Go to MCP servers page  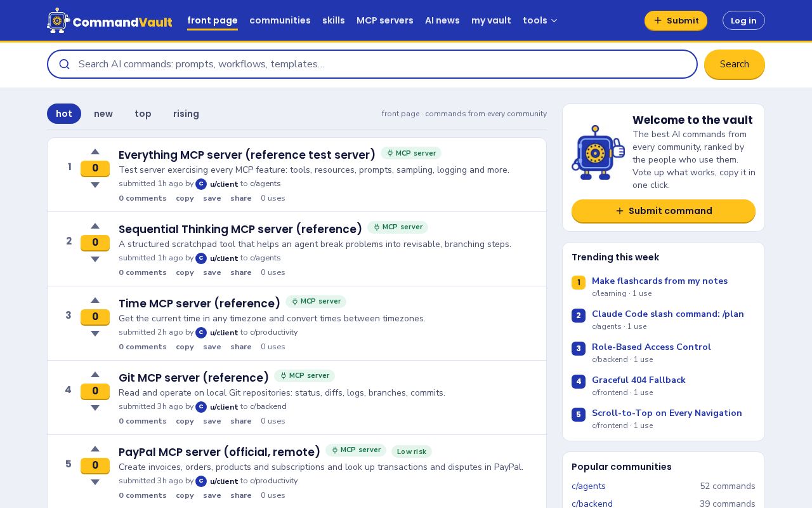[x=385, y=20]
